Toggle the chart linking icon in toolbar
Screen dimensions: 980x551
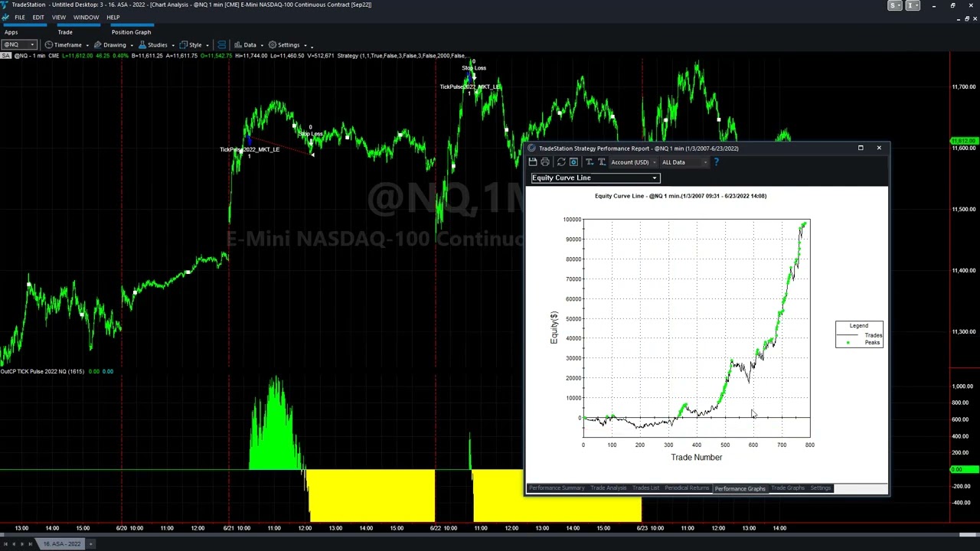click(221, 44)
